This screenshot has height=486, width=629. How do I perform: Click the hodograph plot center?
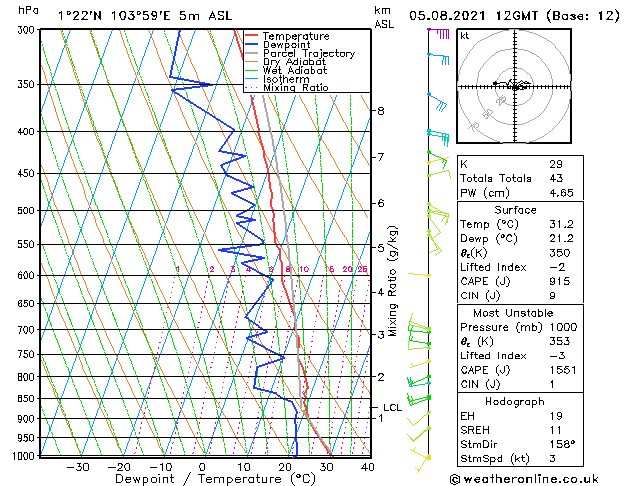[x=515, y=86]
